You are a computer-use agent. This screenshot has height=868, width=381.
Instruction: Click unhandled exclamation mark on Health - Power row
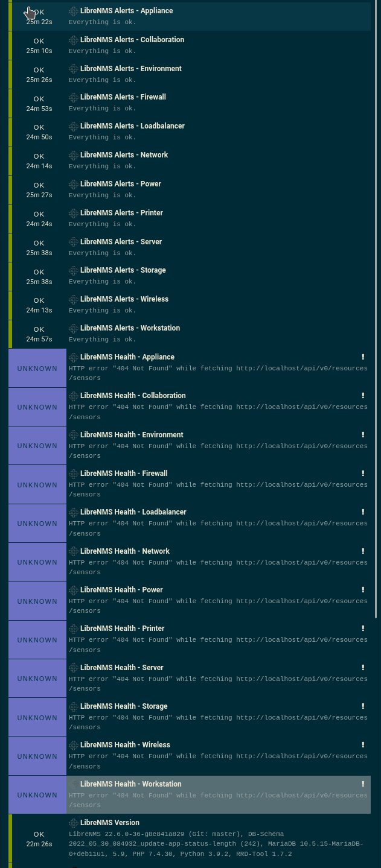[363, 590]
